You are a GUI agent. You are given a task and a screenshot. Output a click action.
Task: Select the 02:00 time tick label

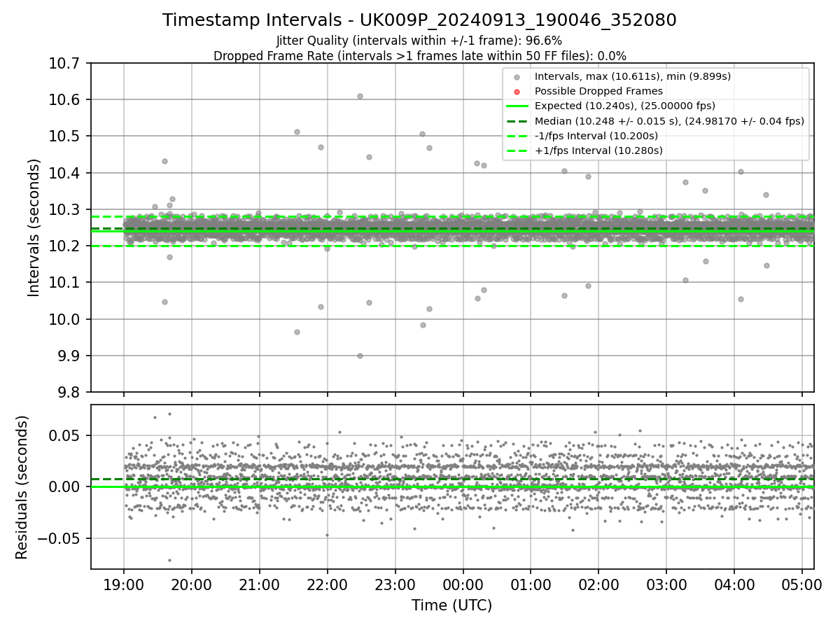(598, 584)
